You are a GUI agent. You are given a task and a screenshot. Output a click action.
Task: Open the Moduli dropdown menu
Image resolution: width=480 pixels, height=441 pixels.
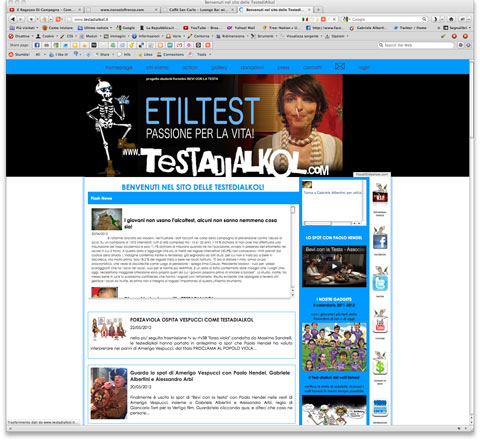click(x=90, y=36)
